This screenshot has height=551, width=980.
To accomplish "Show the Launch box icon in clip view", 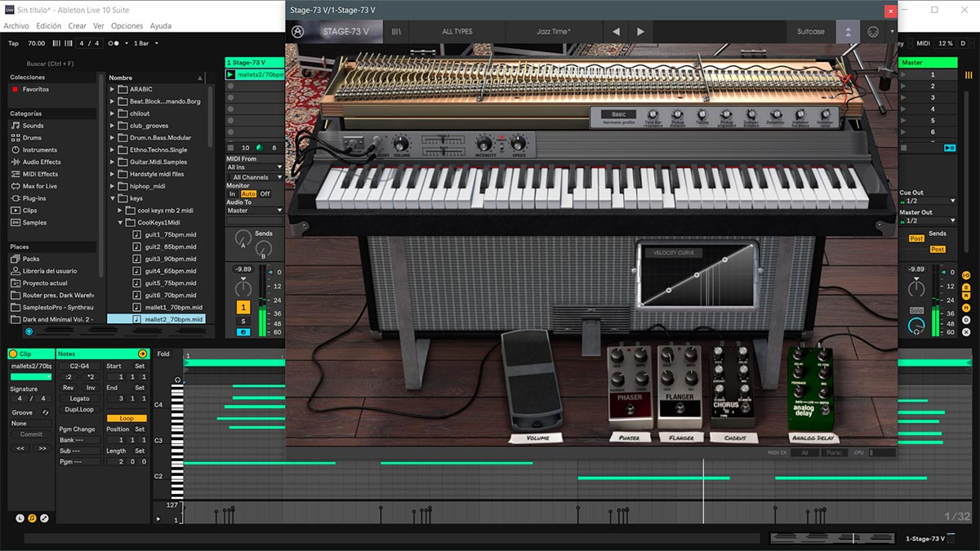I will [20, 518].
